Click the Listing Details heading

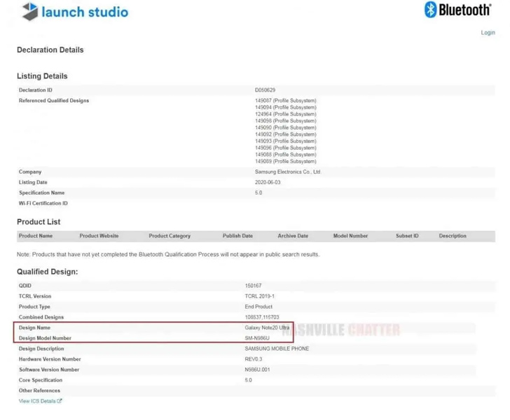(x=42, y=76)
